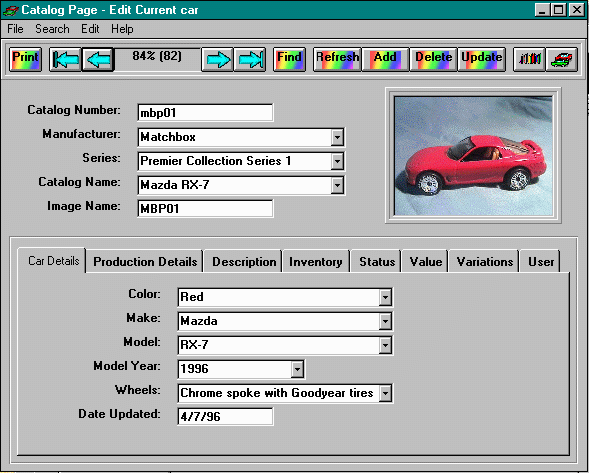Maximize the Catalog Page window
This screenshot has width=589, height=473.
559,10
